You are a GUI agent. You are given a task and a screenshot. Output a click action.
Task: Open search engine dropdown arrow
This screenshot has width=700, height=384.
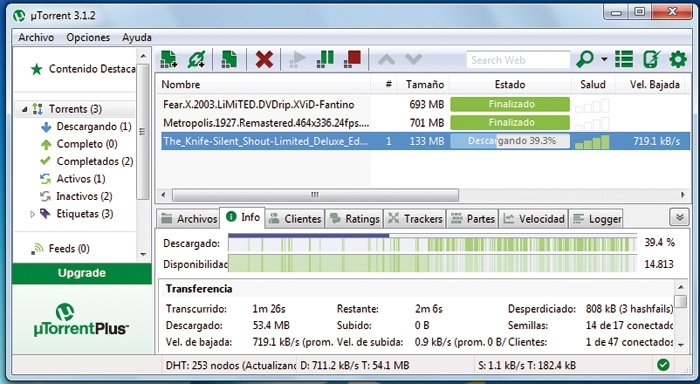click(x=604, y=59)
